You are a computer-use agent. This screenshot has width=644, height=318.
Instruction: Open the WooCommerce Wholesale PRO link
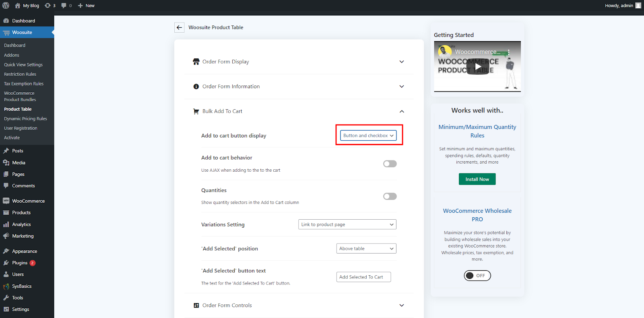click(477, 215)
